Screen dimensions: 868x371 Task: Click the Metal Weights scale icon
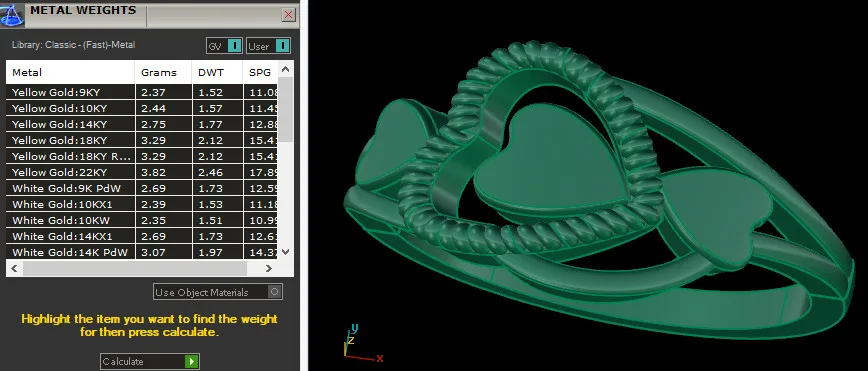12,15
